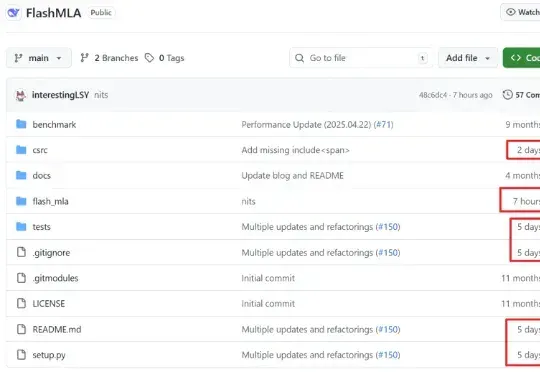The image size is (540, 372).
Task: Open the 'nits' commit message in flash_mla row
Action: point(249,201)
